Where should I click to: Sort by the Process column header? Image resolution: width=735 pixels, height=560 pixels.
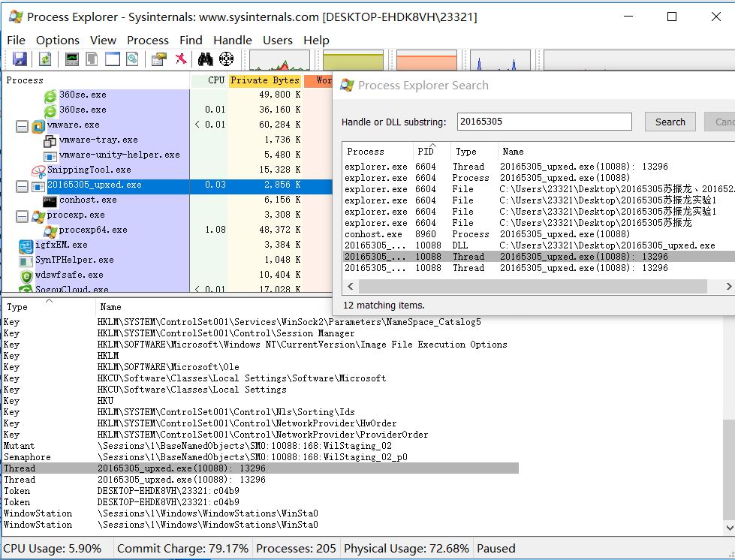[96, 80]
